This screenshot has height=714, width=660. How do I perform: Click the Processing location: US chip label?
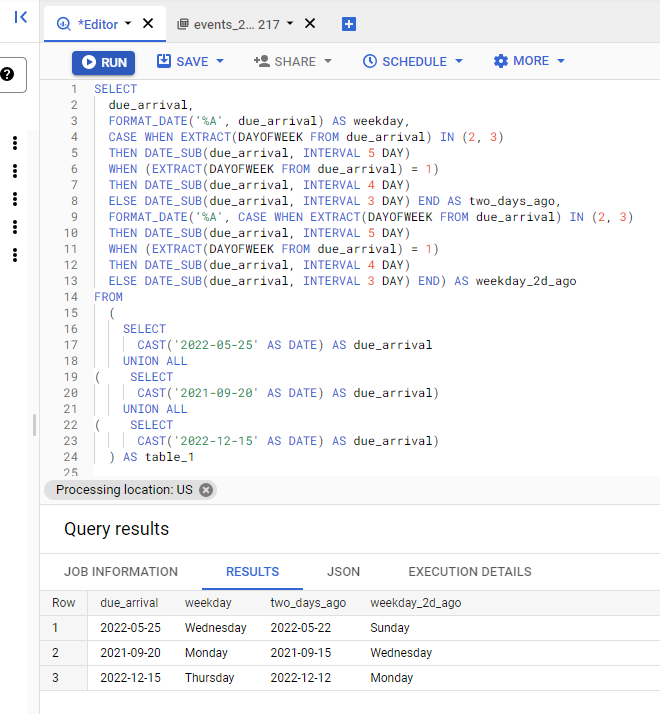pos(124,490)
